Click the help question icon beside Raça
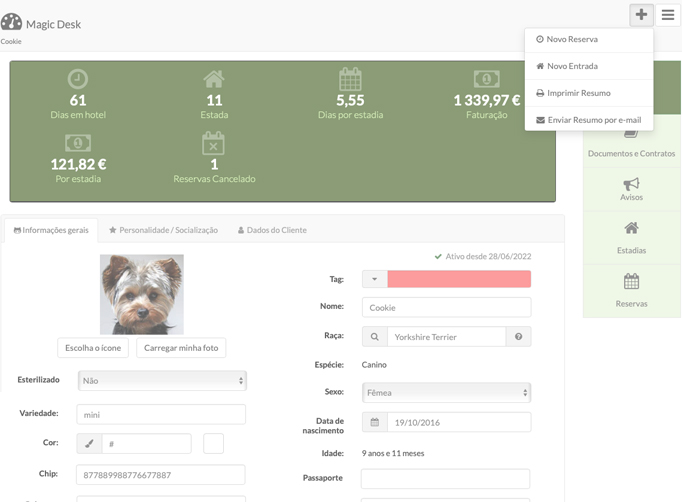The width and height of the screenshot is (682, 502). tap(518, 337)
